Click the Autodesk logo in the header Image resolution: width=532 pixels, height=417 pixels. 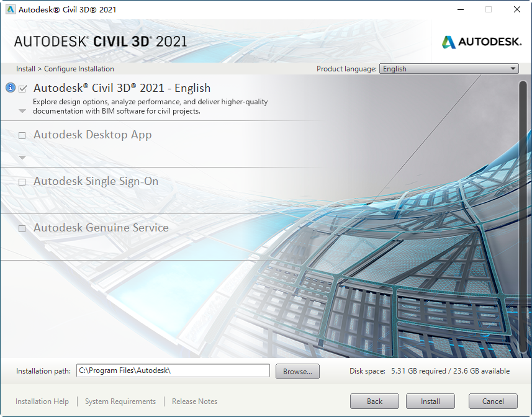[482, 42]
